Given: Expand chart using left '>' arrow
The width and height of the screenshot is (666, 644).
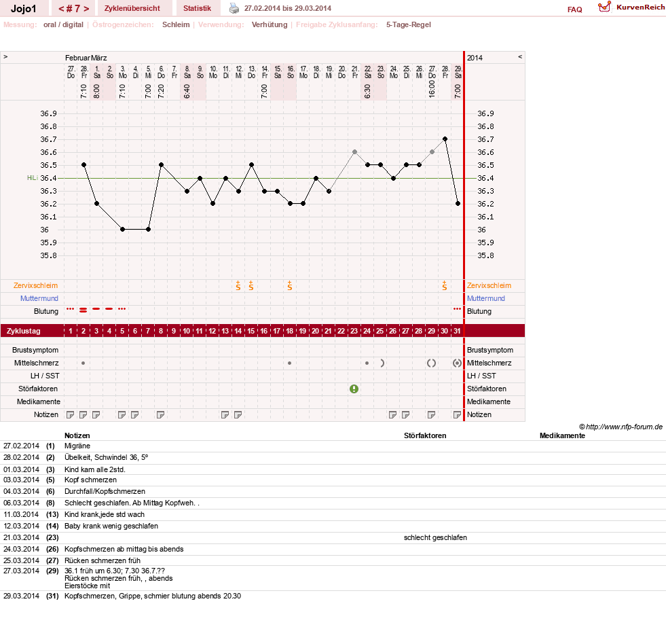Looking at the screenshot, I should coord(5,56).
